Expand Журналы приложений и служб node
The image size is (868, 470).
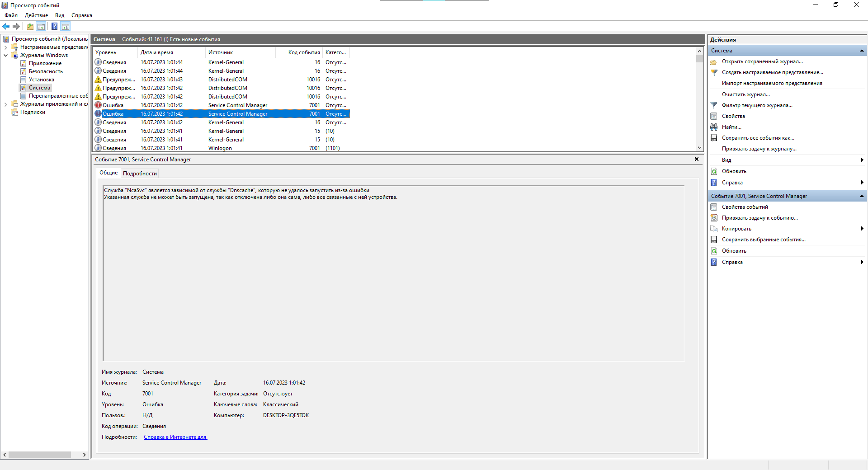[5, 104]
